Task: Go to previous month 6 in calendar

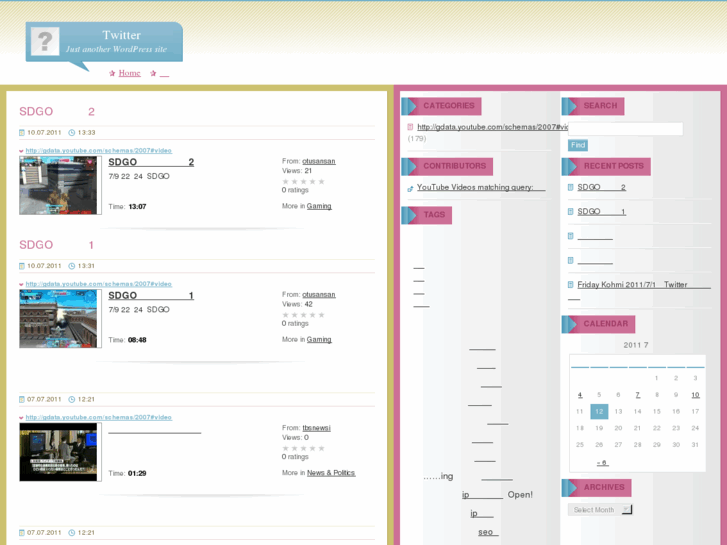Action: coord(602,462)
